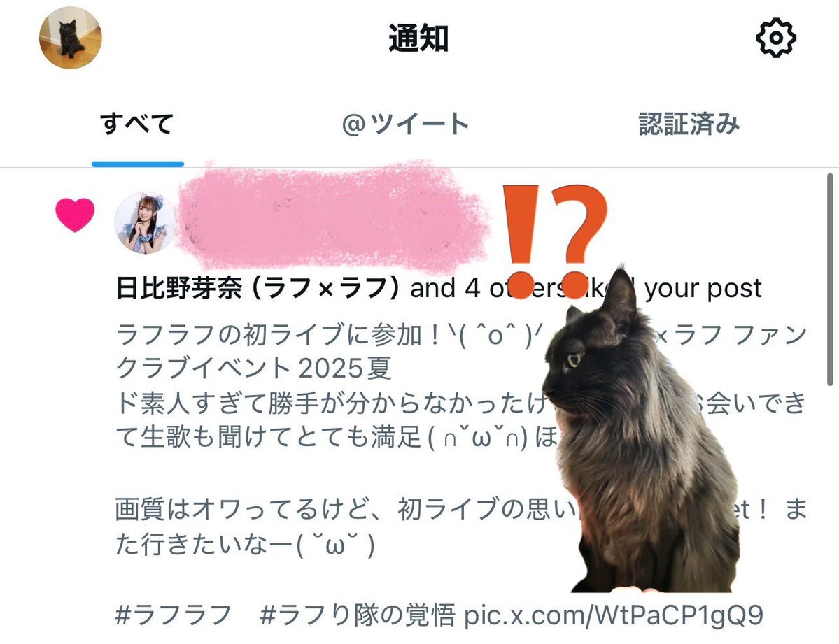The image size is (839, 644).
Task: Open the #ラフラフ hashtag
Action: 174,615
